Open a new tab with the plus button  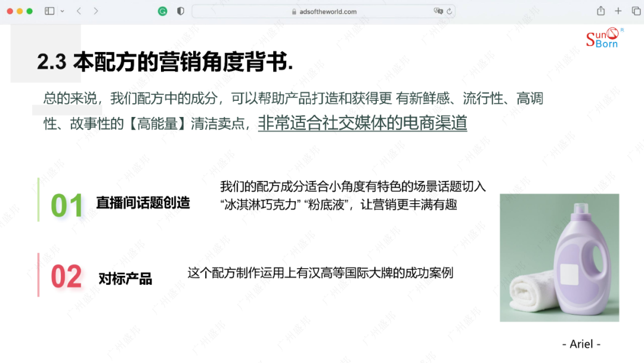(x=618, y=11)
